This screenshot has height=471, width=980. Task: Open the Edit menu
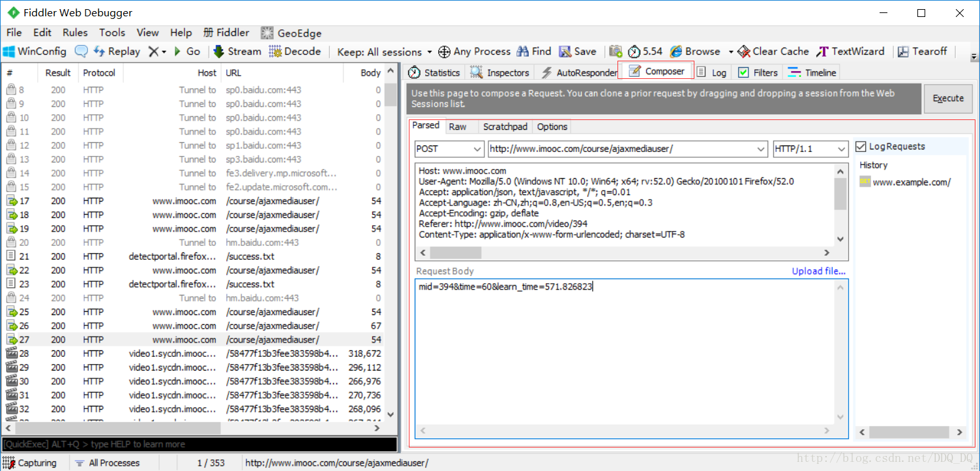(x=42, y=33)
